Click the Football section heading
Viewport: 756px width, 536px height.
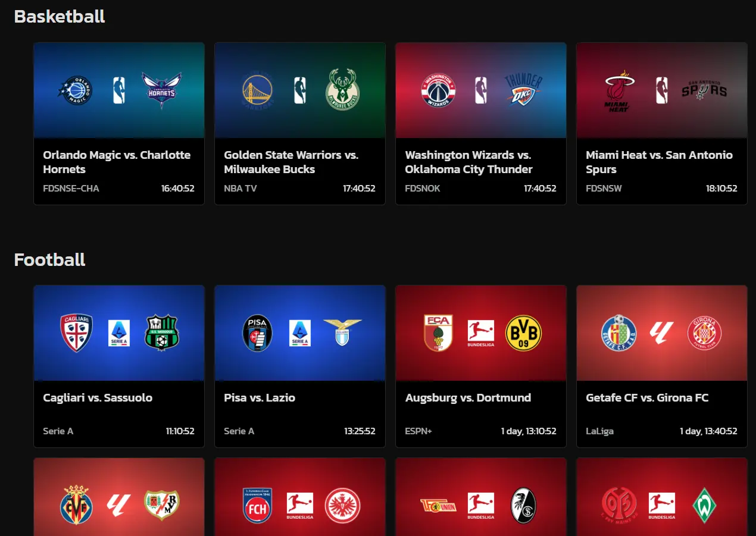[50, 259]
